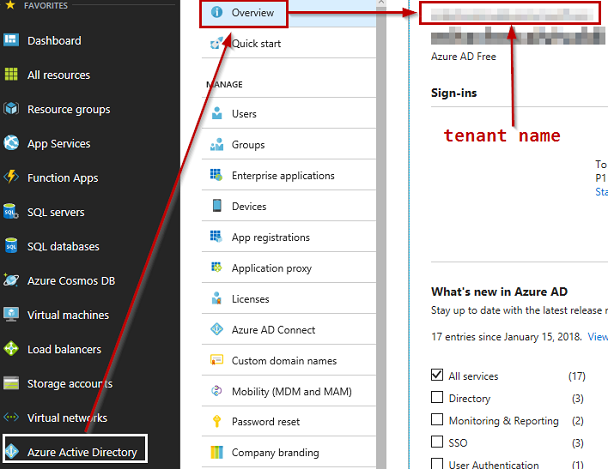Click the Storage accounts icon

11,383
